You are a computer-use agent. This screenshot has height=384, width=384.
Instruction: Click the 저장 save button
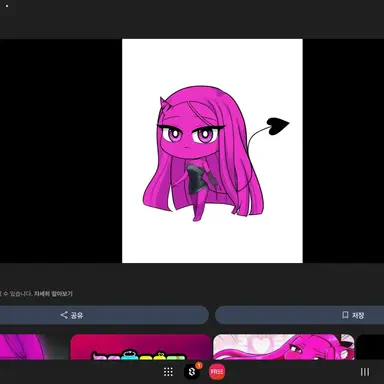[x=299, y=315]
